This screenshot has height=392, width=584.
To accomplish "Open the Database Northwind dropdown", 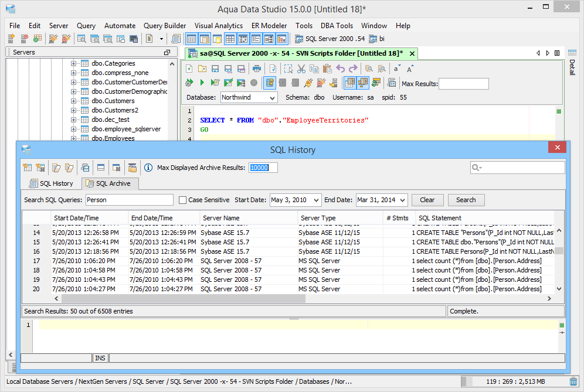I will coord(272,97).
